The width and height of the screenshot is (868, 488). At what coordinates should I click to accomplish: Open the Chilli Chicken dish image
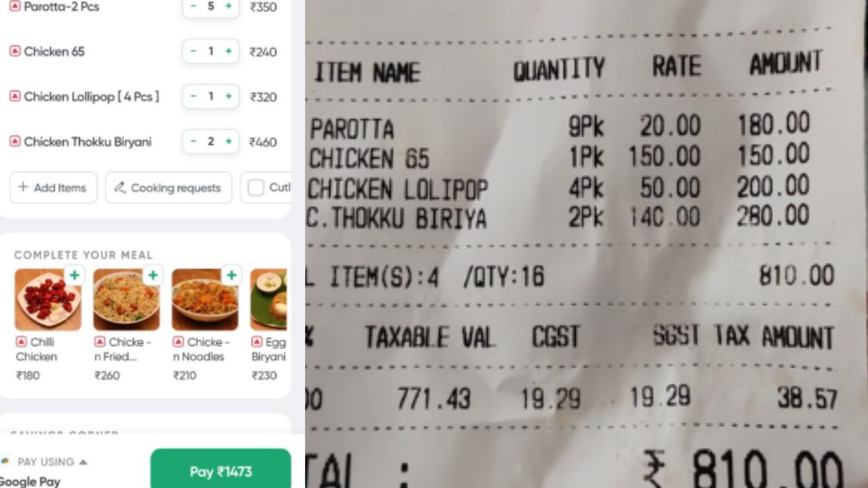tap(48, 300)
